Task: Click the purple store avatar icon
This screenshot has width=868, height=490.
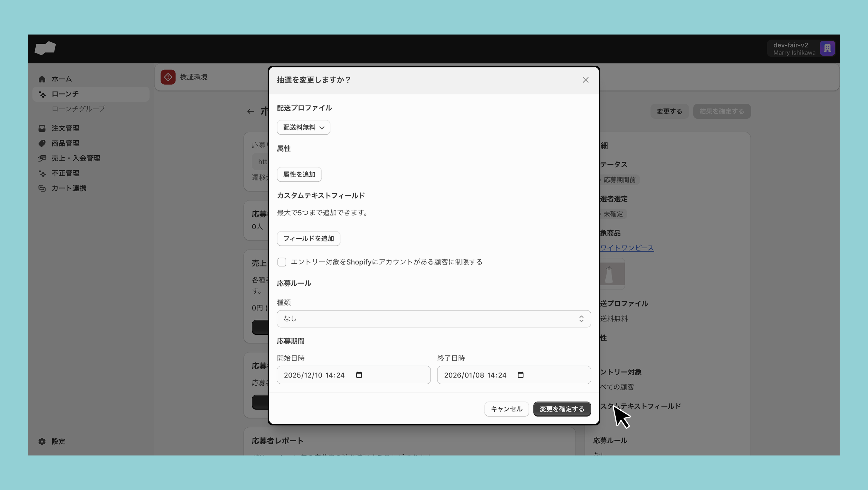Action: pos(827,48)
